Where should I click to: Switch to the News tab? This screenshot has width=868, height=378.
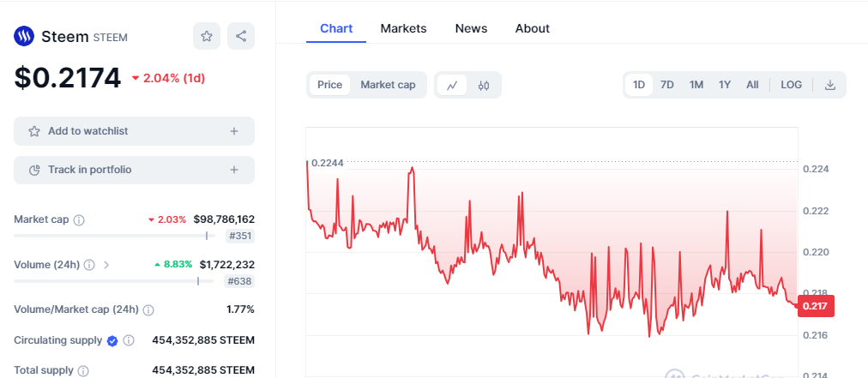(471, 28)
